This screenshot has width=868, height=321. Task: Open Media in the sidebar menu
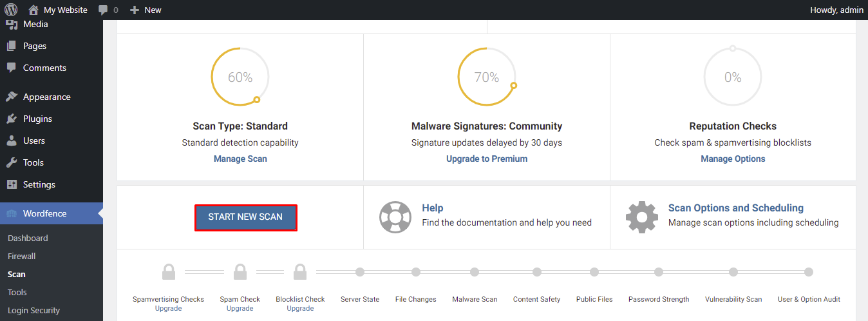point(35,24)
